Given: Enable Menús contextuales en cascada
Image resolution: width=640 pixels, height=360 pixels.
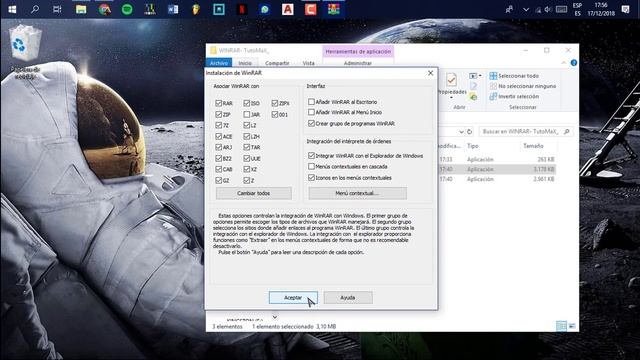Looking at the screenshot, I should click(311, 167).
